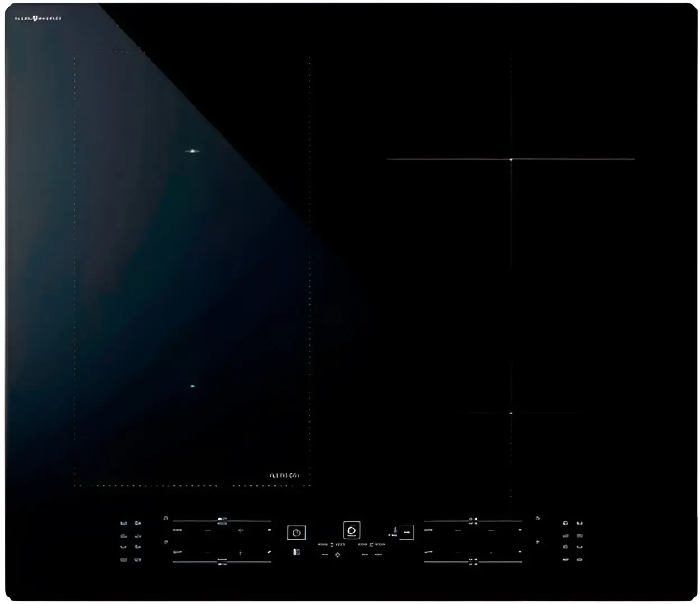Screen dimensions: 700x604
Task: Touch the crosshair center of the large right cooking zone
Action: pyautogui.click(x=511, y=159)
